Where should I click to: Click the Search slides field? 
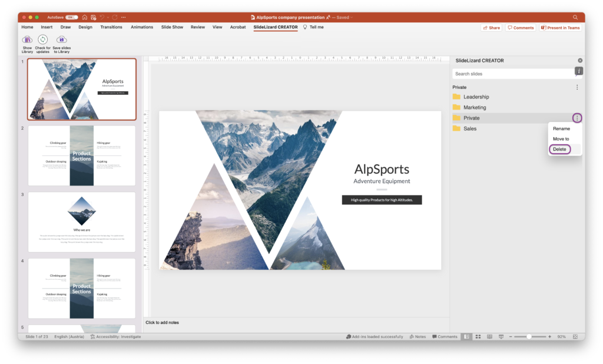(513, 74)
